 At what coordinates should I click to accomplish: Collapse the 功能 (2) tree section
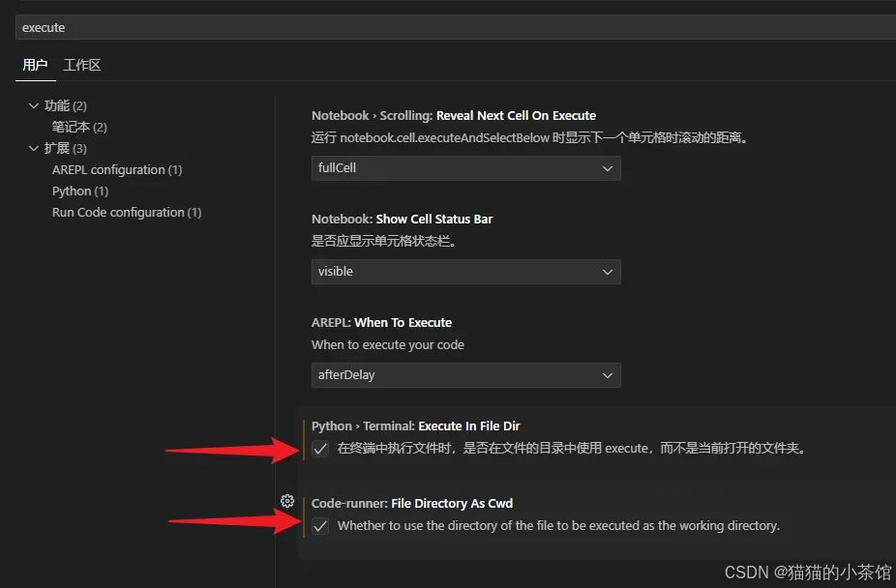coord(34,105)
